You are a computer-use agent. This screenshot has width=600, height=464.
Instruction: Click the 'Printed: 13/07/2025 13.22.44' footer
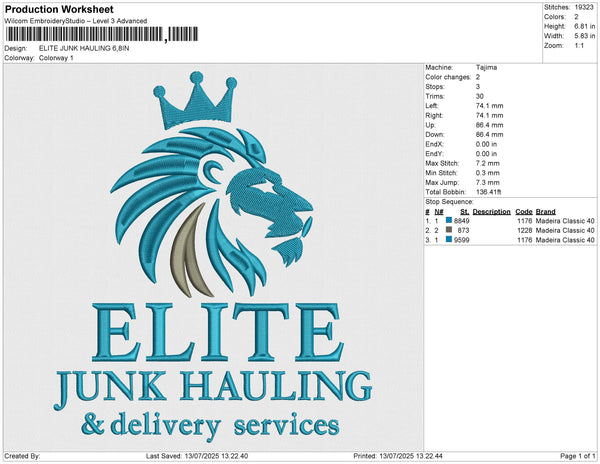click(398, 456)
